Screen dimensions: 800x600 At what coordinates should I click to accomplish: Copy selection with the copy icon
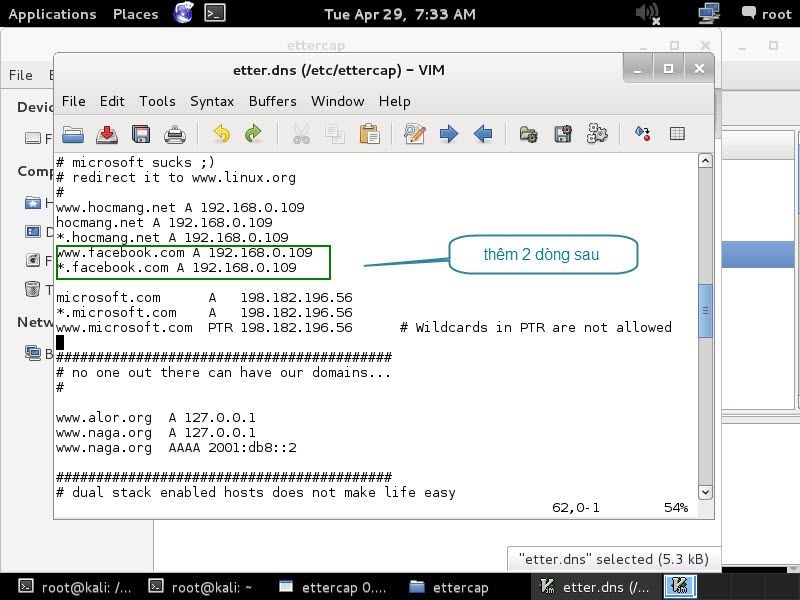coord(335,135)
